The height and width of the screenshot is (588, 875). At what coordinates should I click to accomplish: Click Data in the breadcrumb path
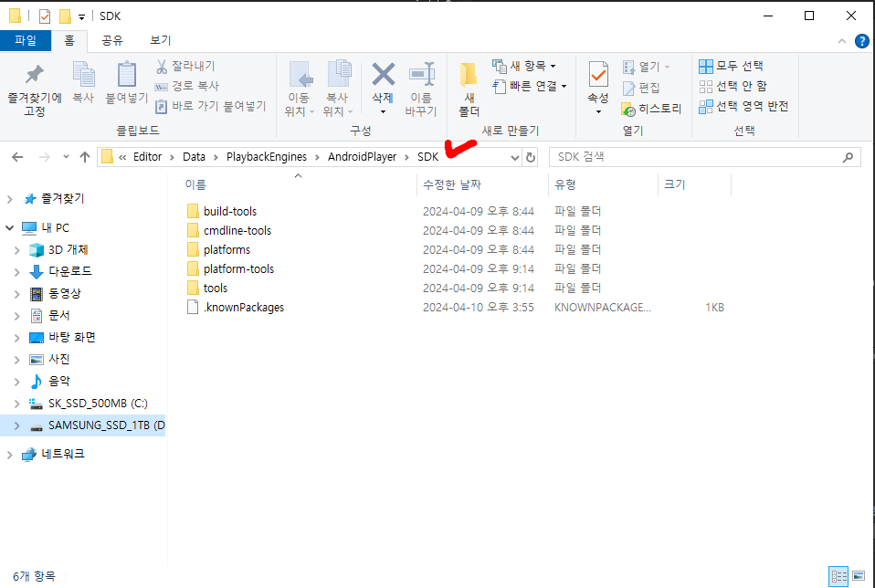195,157
